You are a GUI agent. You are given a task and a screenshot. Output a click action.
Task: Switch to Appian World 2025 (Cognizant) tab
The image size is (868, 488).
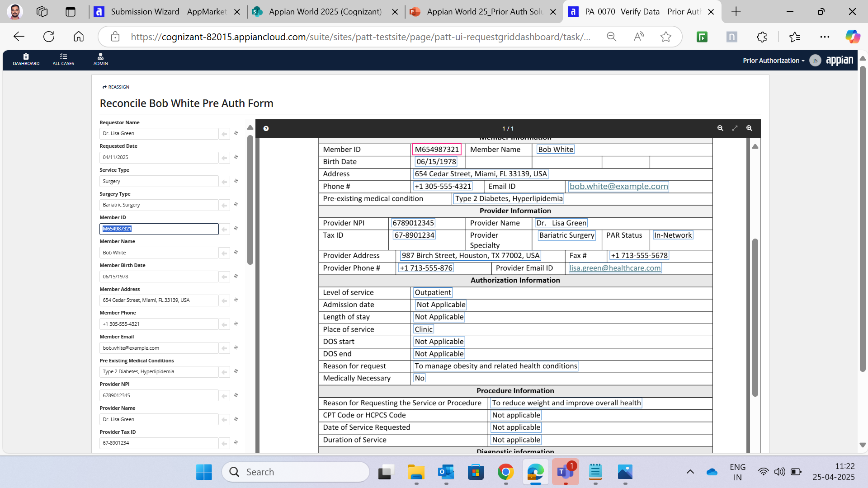(x=325, y=12)
